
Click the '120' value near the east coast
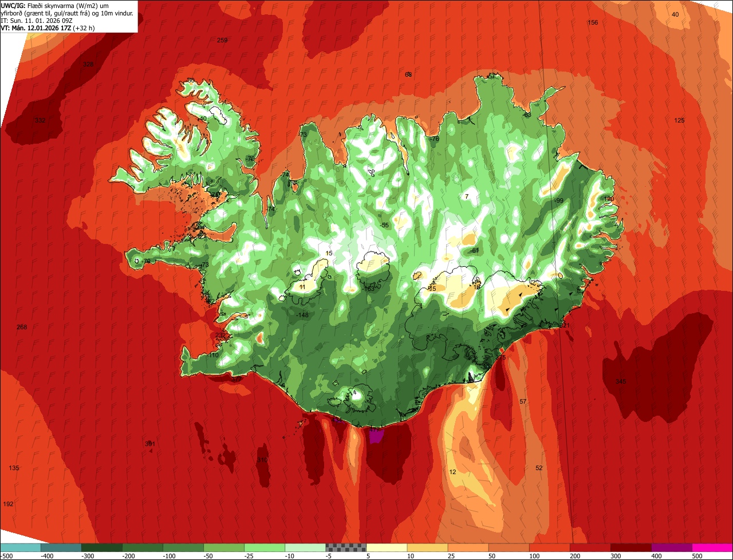(609, 199)
